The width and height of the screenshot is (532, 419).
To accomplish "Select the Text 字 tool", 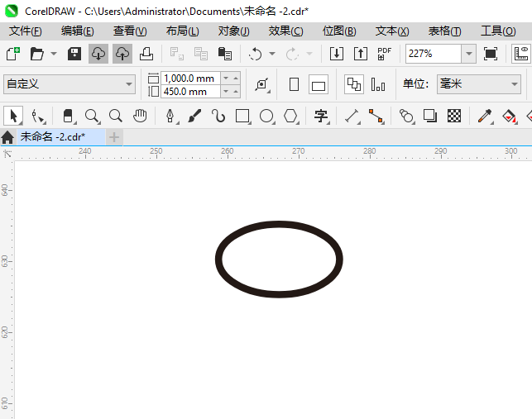I will 321,116.
